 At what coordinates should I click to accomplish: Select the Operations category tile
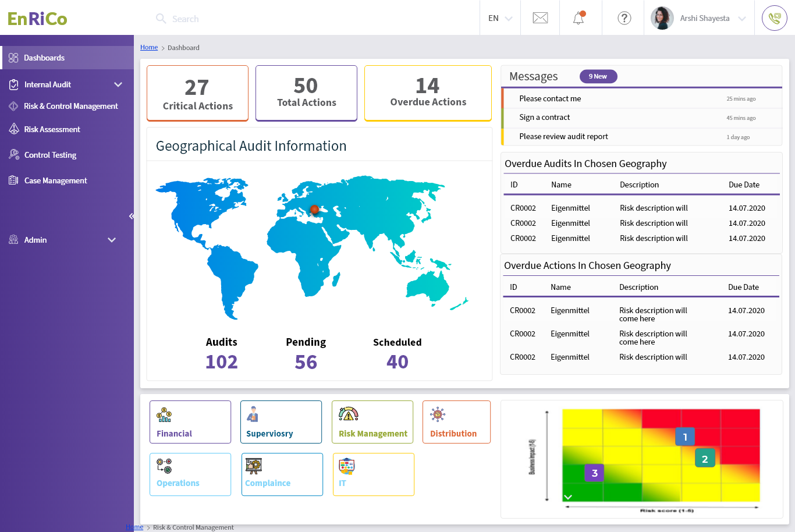pyautogui.click(x=190, y=474)
